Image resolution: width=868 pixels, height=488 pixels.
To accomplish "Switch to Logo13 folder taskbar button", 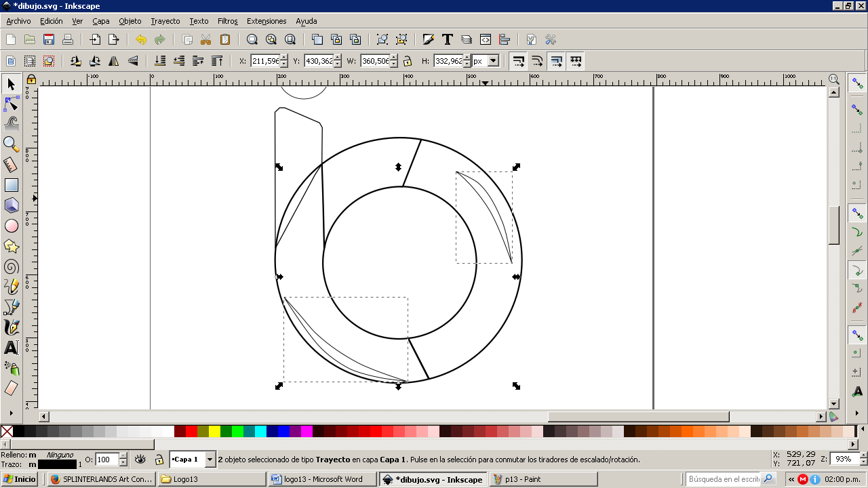I will coord(212,479).
